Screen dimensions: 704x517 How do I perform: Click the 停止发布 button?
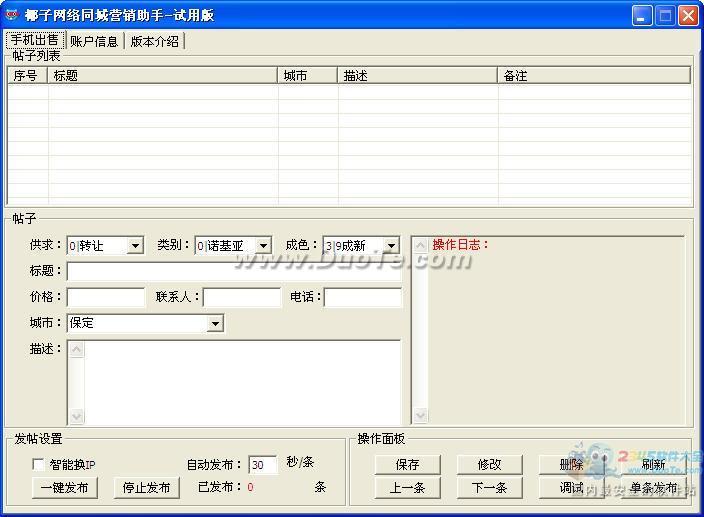[146, 488]
